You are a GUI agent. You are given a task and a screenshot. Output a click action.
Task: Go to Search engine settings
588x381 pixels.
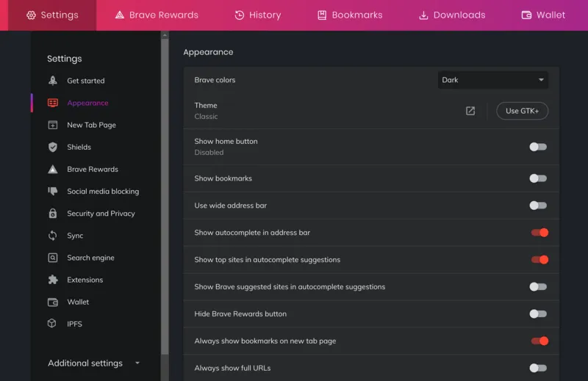[90, 258]
